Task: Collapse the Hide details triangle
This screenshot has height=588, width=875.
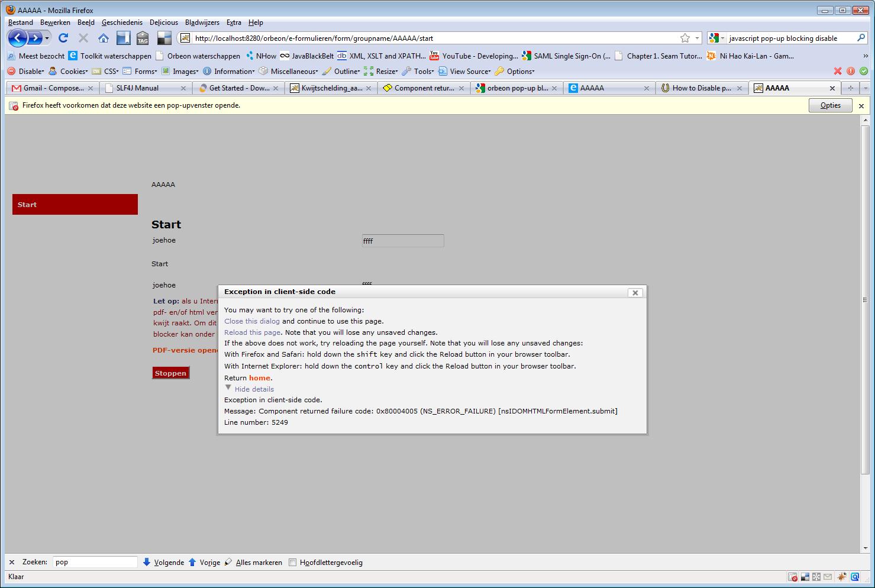Action: pyautogui.click(x=228, y=388)
